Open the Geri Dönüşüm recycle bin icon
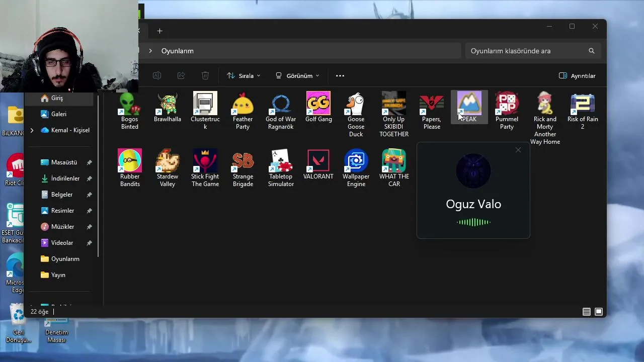The height and width of the screenshot is (362, 644). point(18,324)
